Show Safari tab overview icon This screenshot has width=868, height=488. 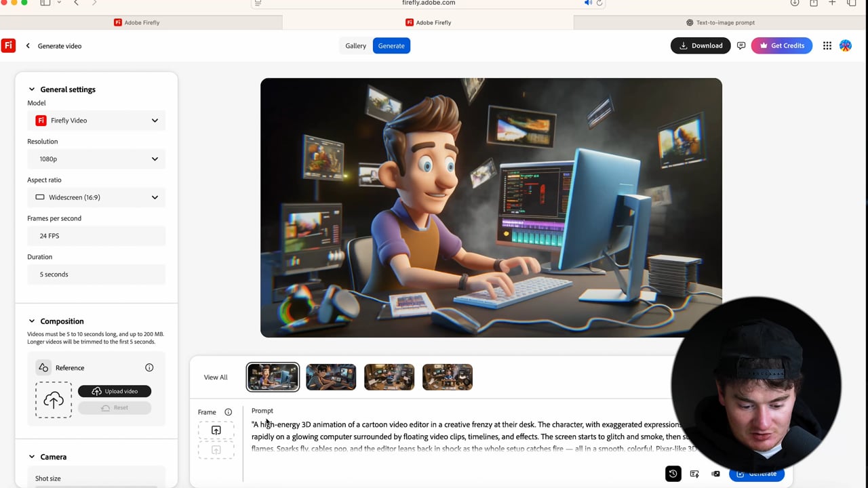(x=852, y=3)
